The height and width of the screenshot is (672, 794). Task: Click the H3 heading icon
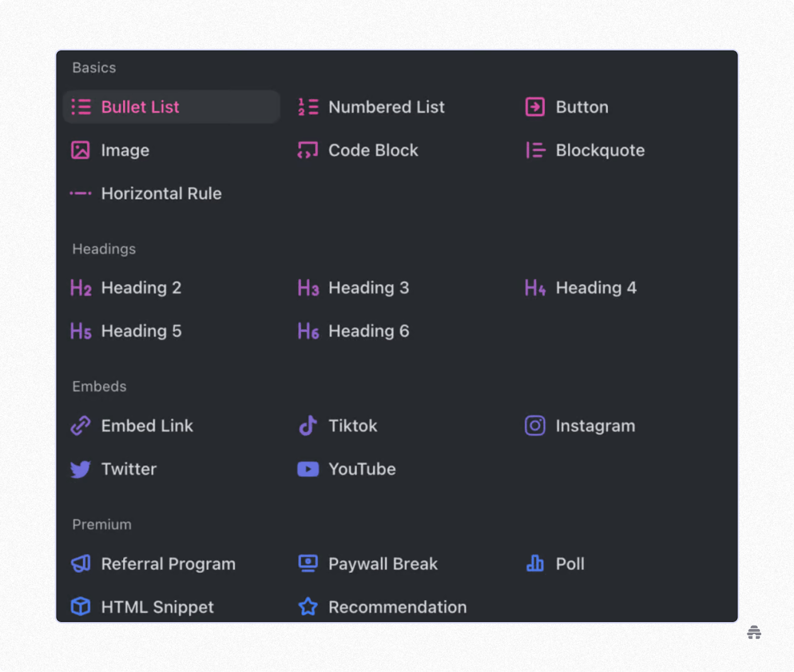pos(308,288)
